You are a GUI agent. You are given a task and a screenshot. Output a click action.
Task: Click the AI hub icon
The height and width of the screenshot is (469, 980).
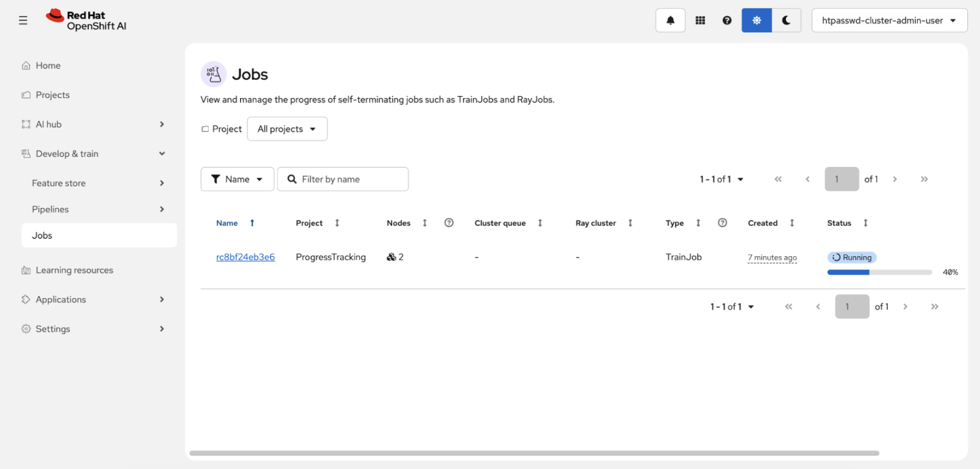[26, 124]
